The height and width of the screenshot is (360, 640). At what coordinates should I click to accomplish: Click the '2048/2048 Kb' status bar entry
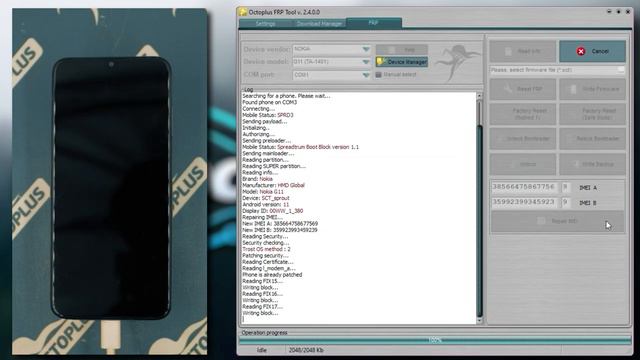(x=306, y=350)
